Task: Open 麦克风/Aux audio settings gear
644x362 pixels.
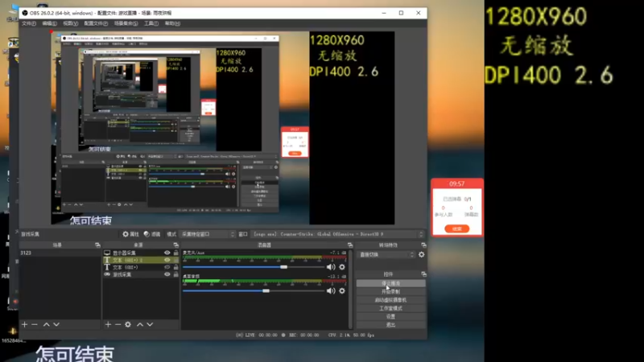Action: point(342,267)
